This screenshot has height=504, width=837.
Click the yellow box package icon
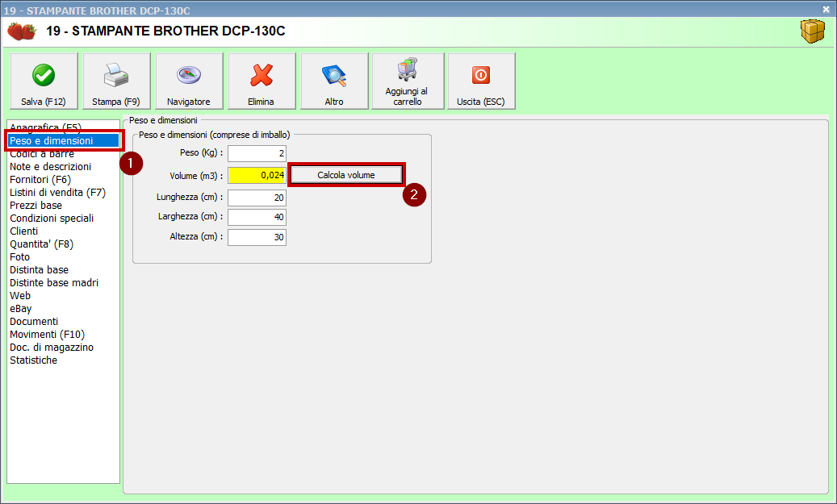click(813, 31)
